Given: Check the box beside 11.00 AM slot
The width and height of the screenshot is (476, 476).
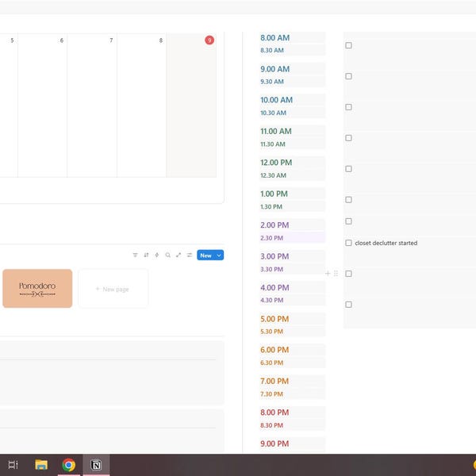Looking at the screenshot, I should click(348, 138).
